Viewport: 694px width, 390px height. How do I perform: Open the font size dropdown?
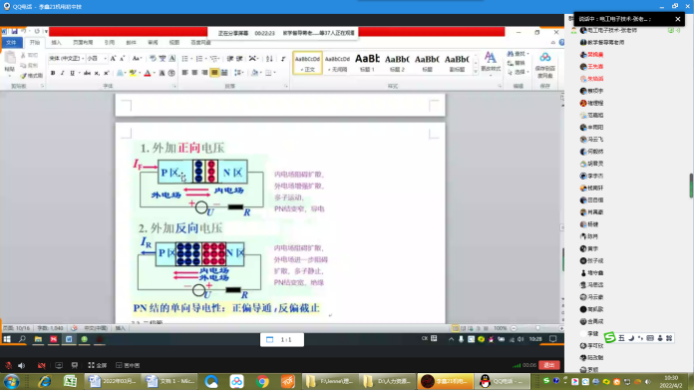tap(96, 58)
